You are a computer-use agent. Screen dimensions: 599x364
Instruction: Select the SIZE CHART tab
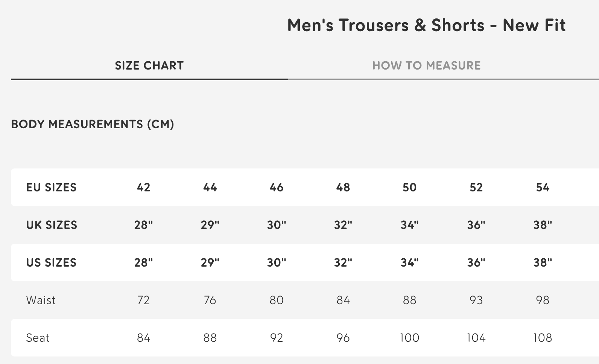[149, 65]
